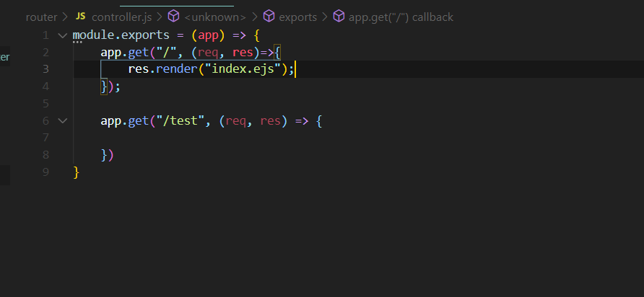Click the cube icon before <unknown>

point(174,17)
